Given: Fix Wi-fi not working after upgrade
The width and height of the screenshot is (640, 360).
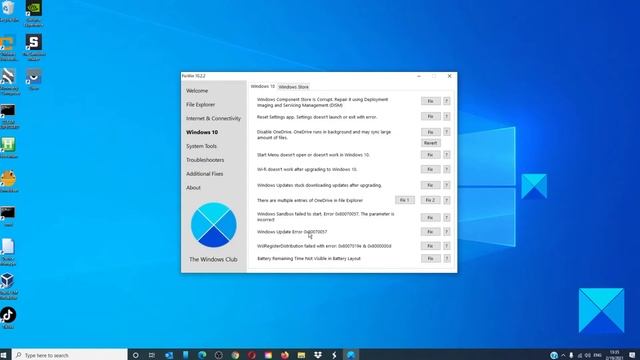Looking at the screenshot, I should click(431, 169).
